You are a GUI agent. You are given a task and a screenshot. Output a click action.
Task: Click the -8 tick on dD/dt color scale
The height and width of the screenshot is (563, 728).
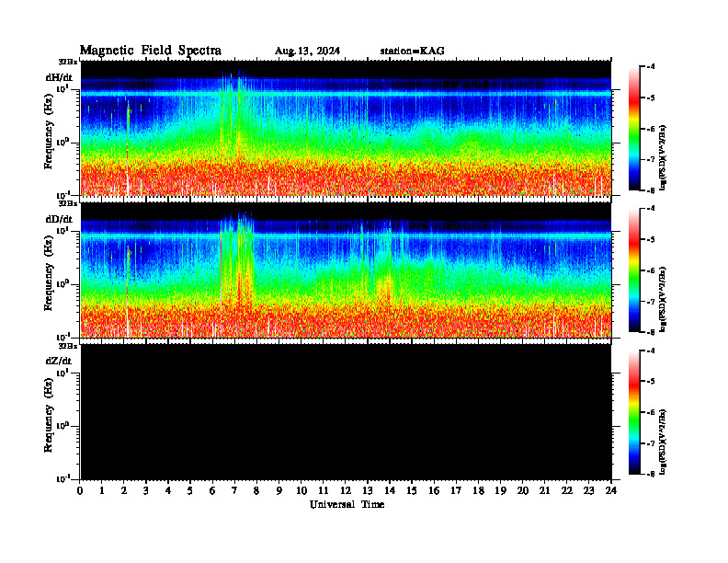[x=652, y=332]
